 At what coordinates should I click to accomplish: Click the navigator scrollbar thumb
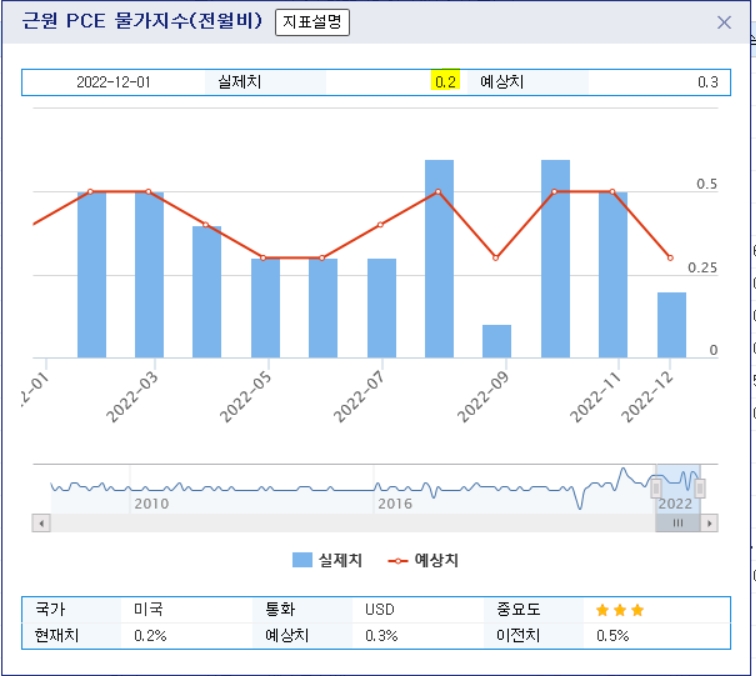(677, 523)
